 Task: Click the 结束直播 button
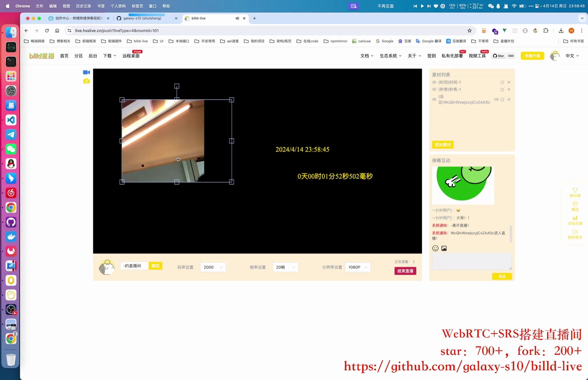tap(405, 271)
